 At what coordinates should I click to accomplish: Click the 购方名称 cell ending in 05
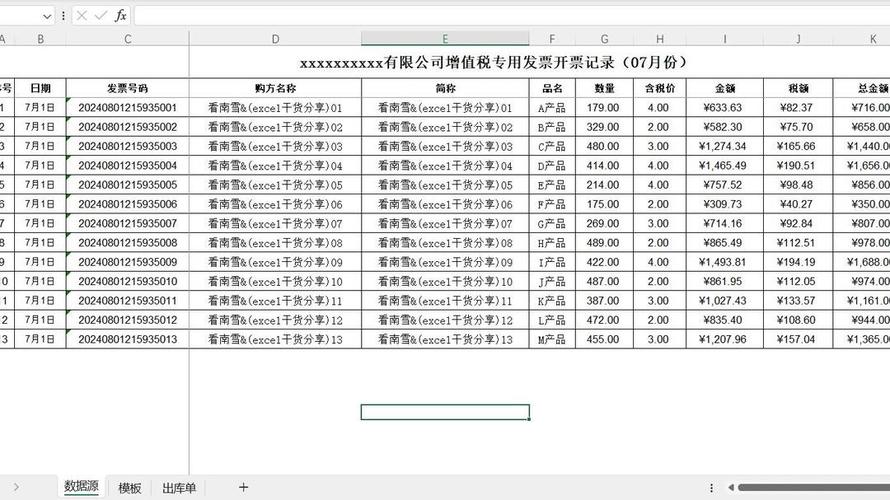point(275,184)
